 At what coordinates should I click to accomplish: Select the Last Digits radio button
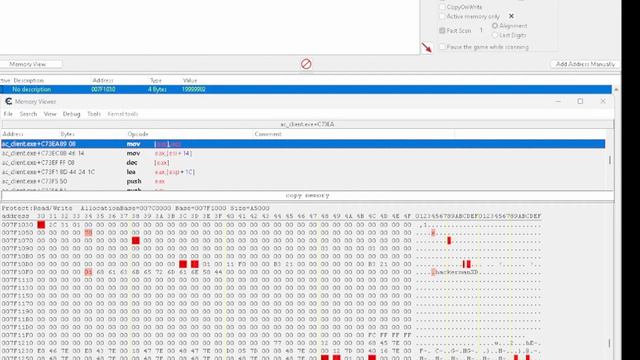point(495,35)
